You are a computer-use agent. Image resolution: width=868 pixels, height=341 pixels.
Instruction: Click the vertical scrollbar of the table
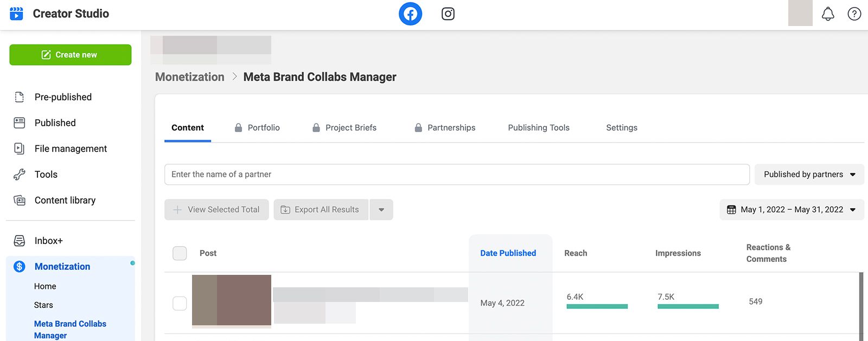[861, 306]
